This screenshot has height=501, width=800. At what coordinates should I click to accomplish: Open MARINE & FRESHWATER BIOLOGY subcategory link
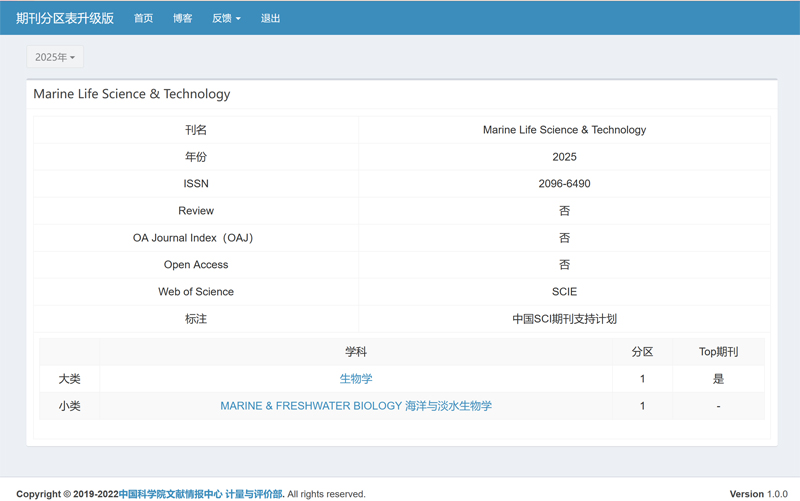click(x=356, y=406)
